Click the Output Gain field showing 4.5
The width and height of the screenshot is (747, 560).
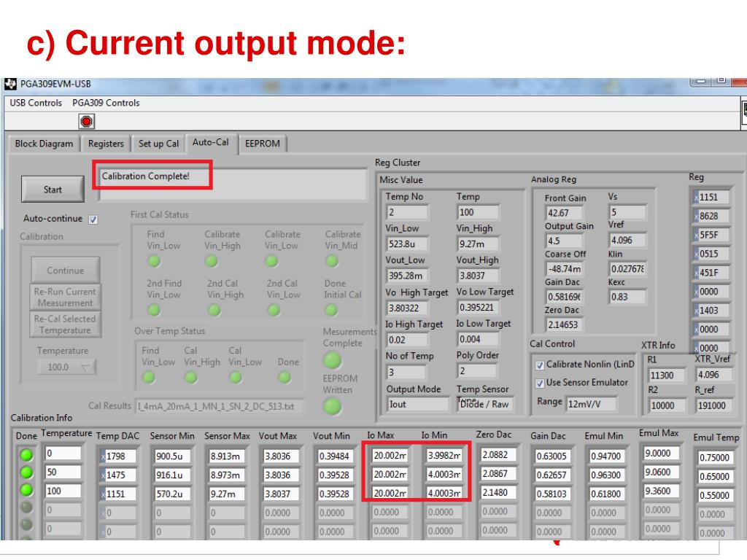click(x=564, y=241)
